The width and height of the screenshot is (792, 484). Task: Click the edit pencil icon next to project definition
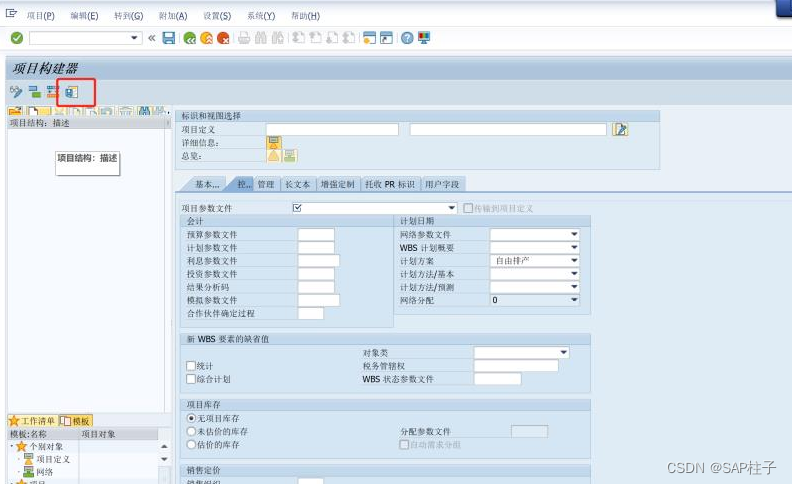(620, 129)
